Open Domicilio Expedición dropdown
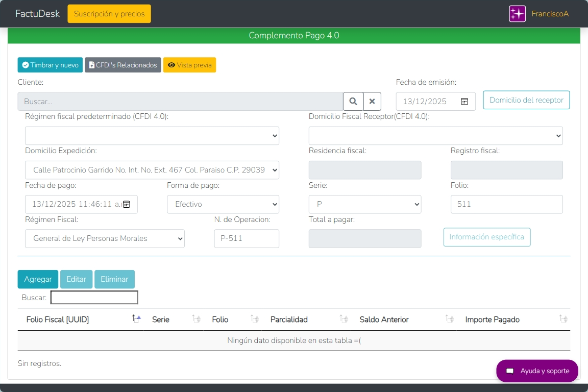This screenshot has height=392, width=588. [152, 170]
